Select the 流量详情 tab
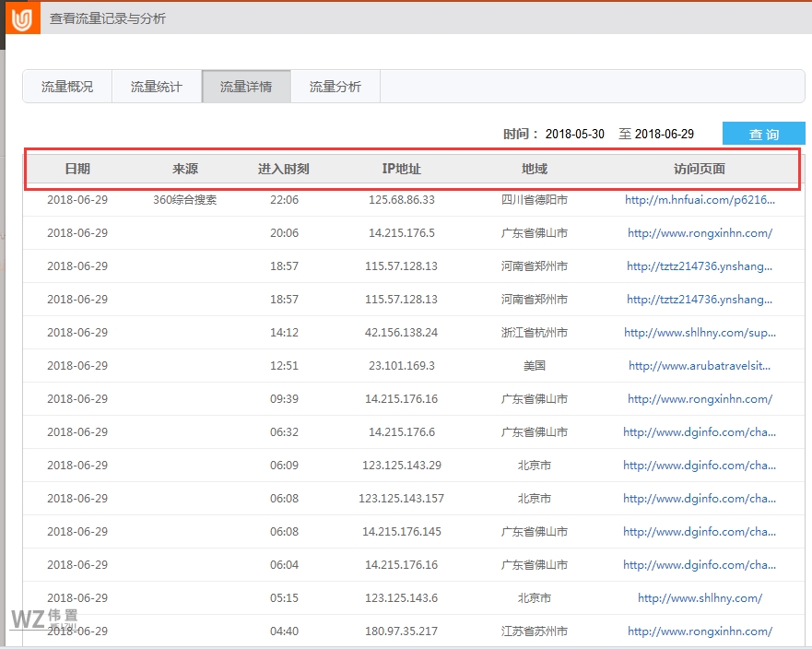Screen dimensions: 812x649 click(x=245, y=86)
